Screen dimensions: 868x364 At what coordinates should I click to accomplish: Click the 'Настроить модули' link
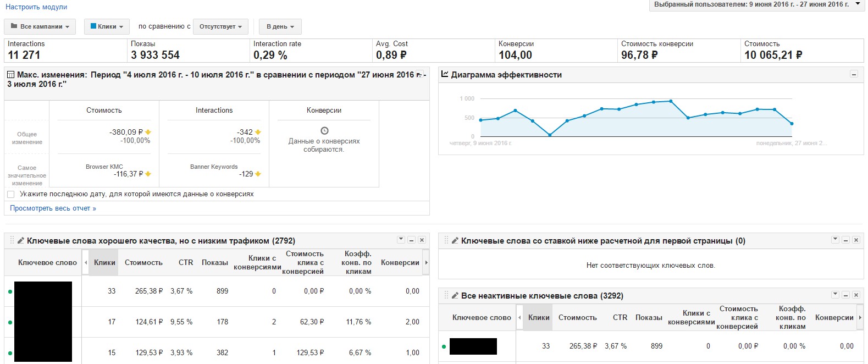(36, 7)
